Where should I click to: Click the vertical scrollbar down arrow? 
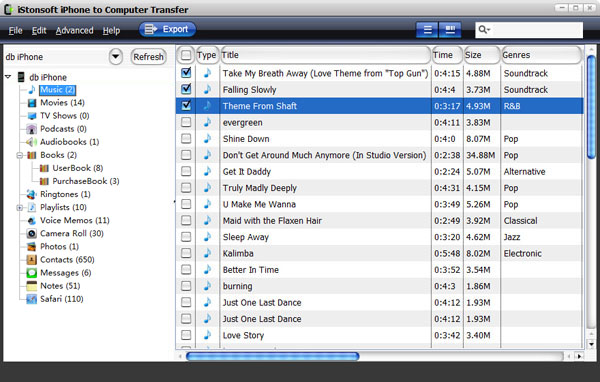[x=591, y=344]
